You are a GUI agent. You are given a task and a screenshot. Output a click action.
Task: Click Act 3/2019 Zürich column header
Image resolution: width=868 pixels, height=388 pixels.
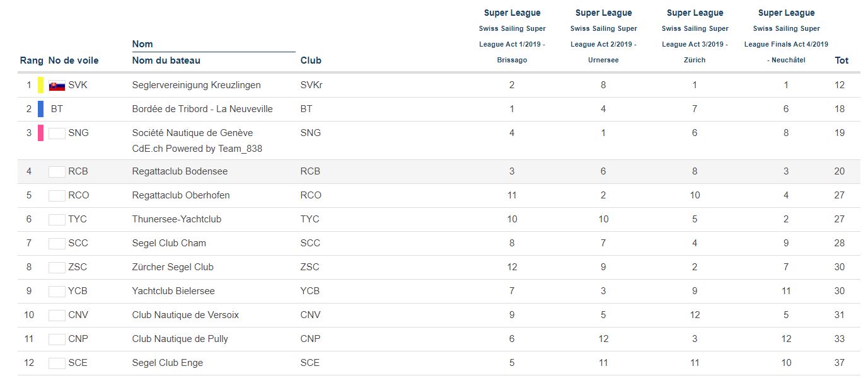click(x=695, y=36)
